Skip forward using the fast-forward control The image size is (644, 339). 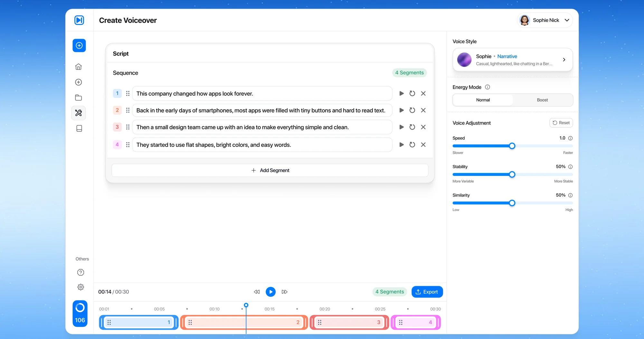click(285, 292)
